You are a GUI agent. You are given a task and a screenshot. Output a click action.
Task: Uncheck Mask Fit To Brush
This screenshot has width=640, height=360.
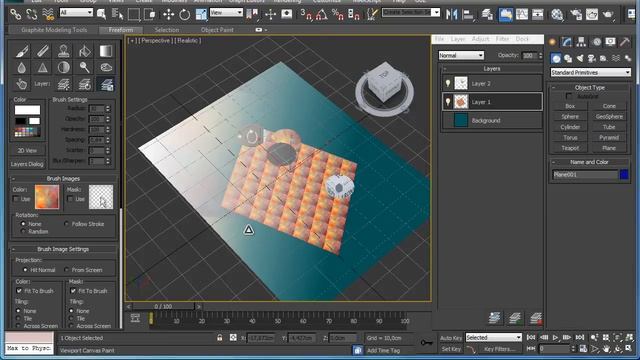pyautogui.click(x=73, y=291)
